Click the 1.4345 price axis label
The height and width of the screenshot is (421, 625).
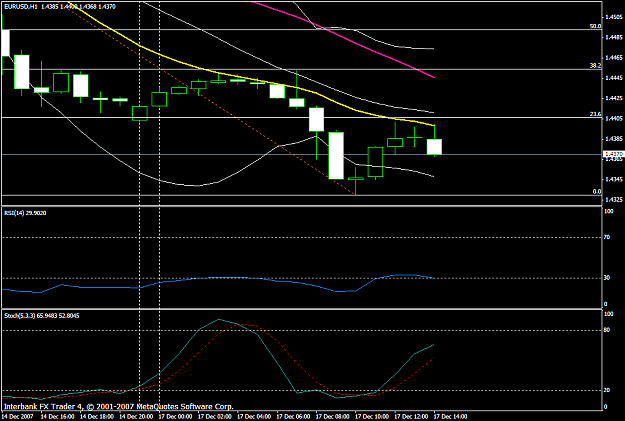[613, 179]
